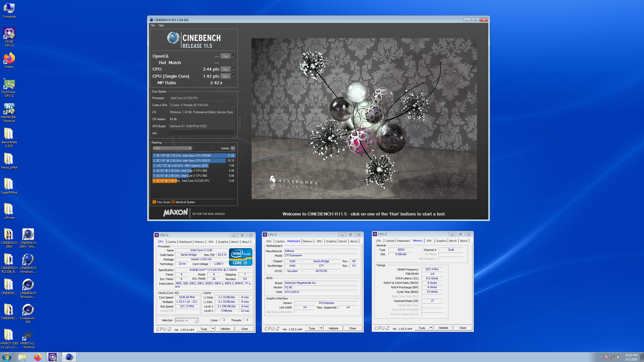644x362 pixels.
Task: Open HWBOT X265 folder icon
Action: pyautogui.click(x=9, y=339)
